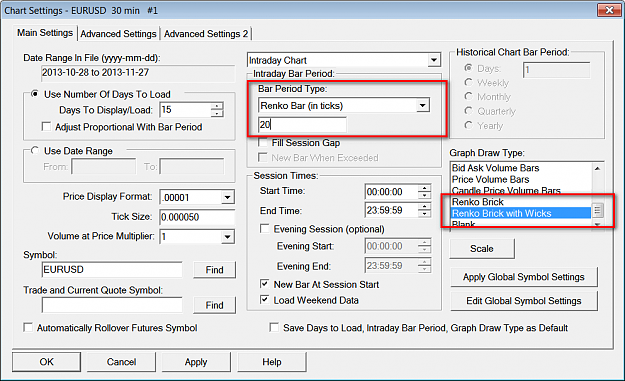Image resolution: width=625 pixels, height=381 pixels.
Task: Enable Fill Session Gap checkbox
Action: point(263,142)
